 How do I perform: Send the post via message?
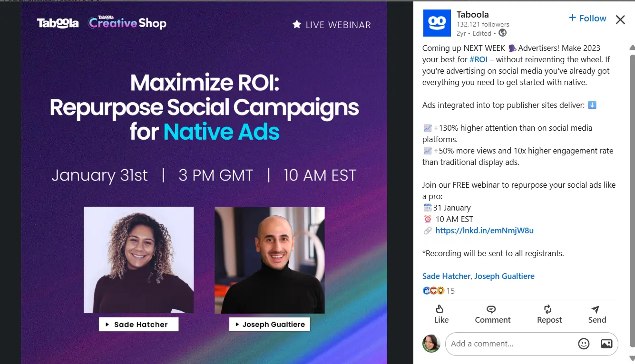click(x=597, y=315)
